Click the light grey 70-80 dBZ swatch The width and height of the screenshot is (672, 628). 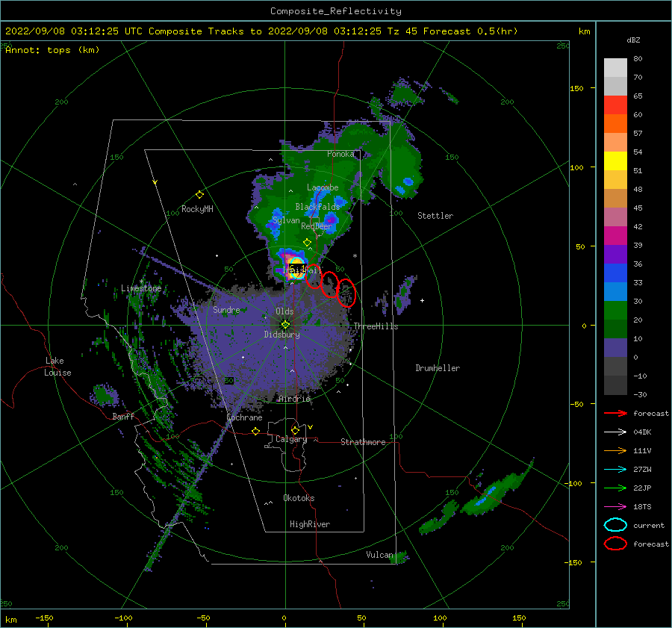point(615,68)
